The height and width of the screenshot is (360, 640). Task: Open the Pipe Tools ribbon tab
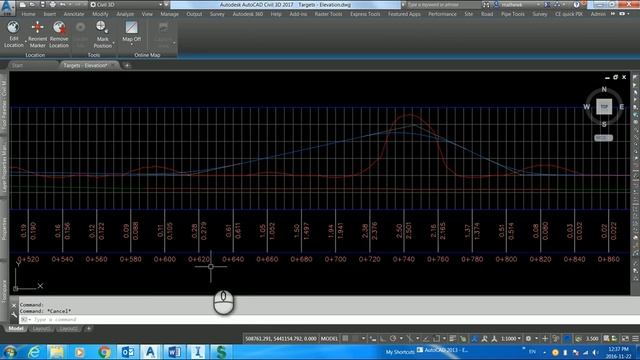pos(513,14)
